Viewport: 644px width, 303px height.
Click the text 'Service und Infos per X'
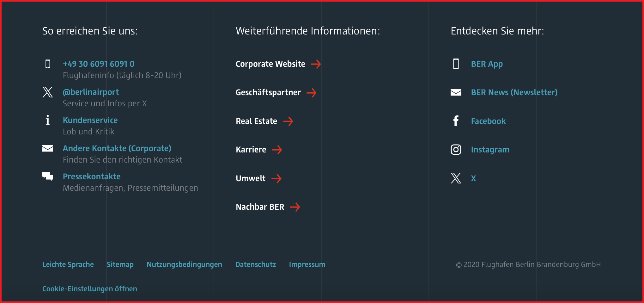(x=105, y=103)
